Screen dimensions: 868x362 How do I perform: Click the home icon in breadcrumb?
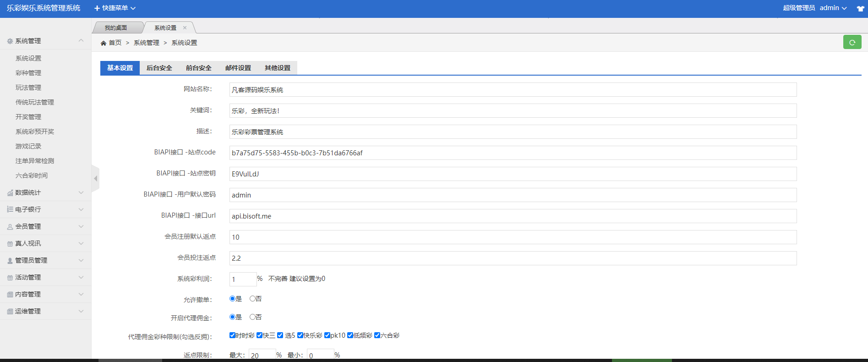coord(104,43)
